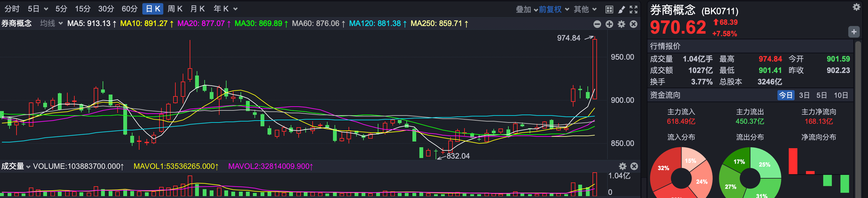Select the 15分 minute period
This screenshot has height=198, width=868.
83,9
